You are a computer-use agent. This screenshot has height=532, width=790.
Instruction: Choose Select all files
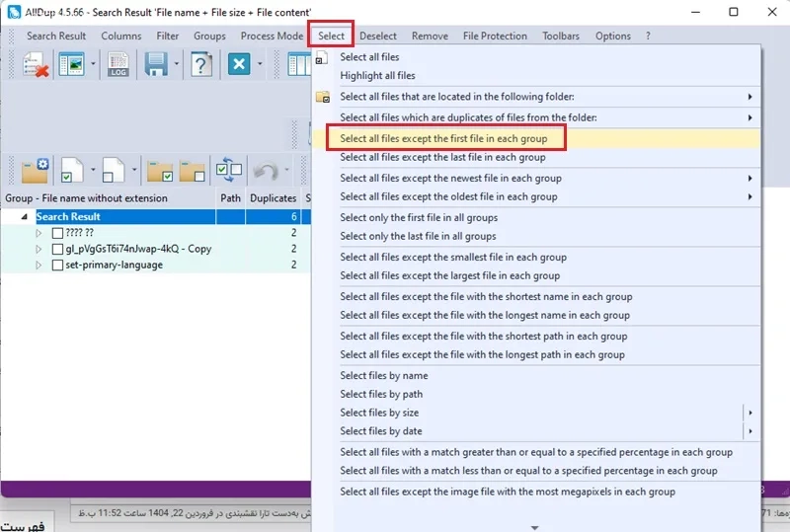point(535,57)
